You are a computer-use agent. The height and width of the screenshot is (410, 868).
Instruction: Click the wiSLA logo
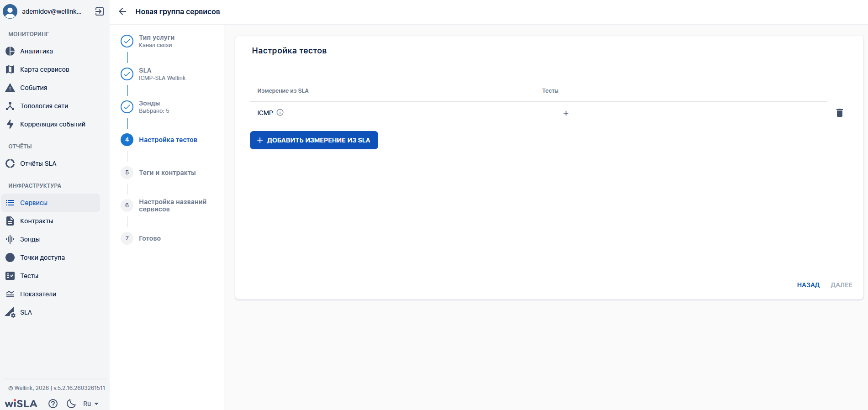[x=21, y=404]
